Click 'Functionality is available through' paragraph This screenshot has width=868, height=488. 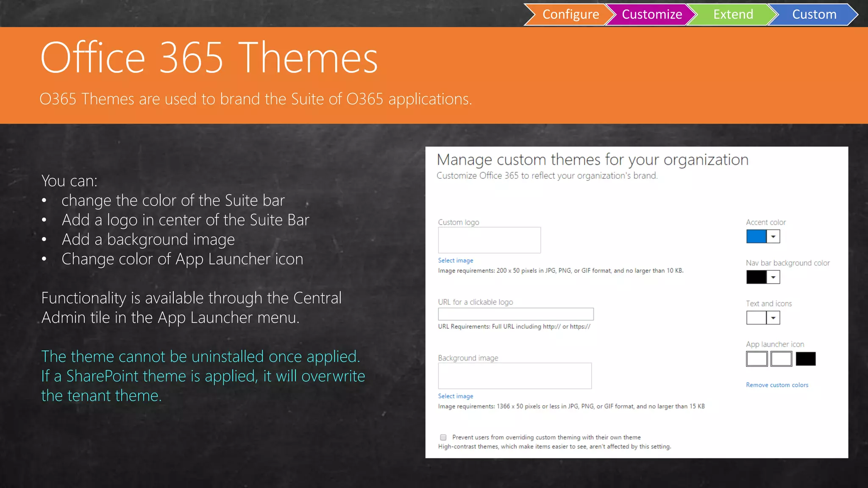[191, 308]
